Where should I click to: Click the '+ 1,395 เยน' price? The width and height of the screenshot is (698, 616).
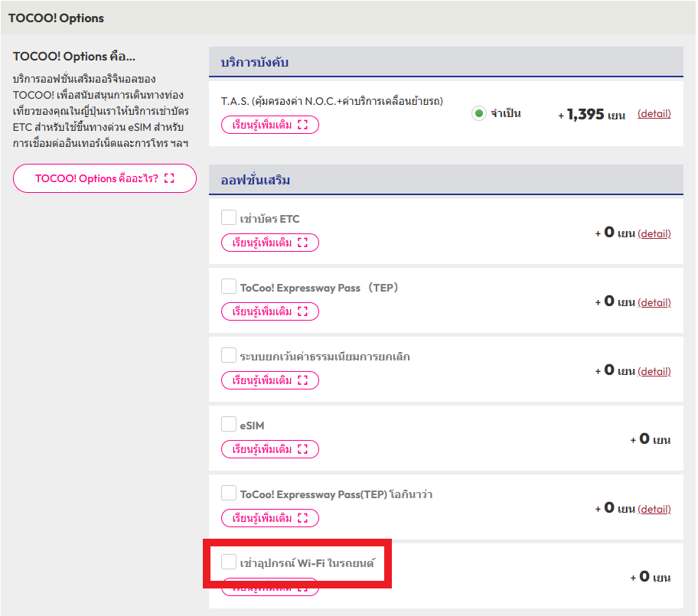[592, 114]
